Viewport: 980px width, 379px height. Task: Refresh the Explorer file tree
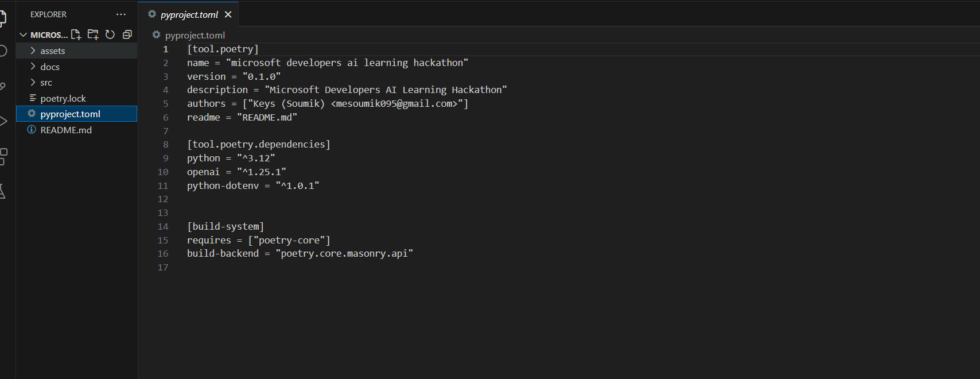click(x=110, y=34)
